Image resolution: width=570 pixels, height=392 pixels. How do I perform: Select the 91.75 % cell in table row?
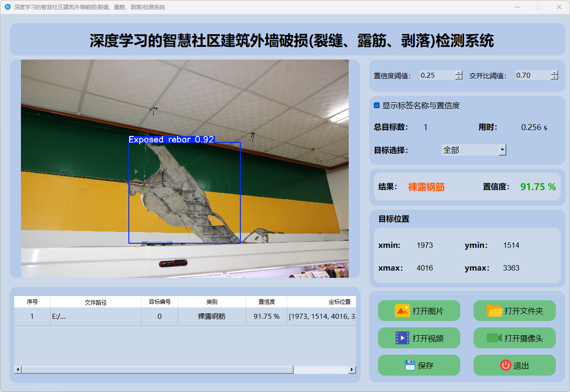(x=267, y=317)
